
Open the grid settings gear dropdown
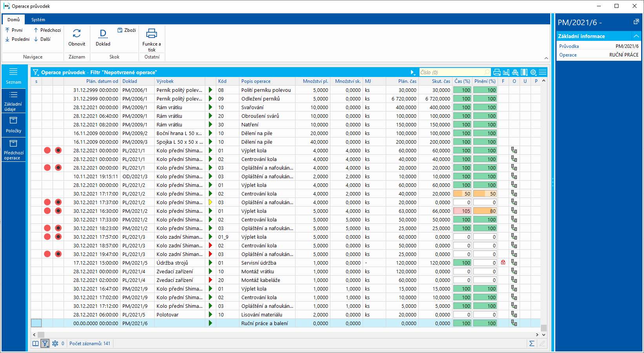[x=533, y=72]
